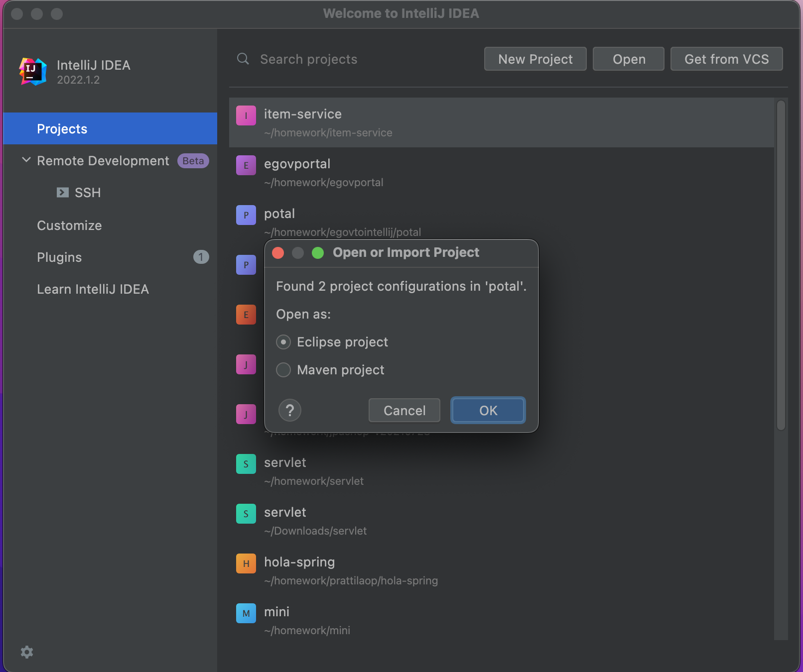Select servlet in ~/homework/servlet
Image resolution: width=803 pixels, height=672 pixels.
pyautogui.click(x=285, y=462)
